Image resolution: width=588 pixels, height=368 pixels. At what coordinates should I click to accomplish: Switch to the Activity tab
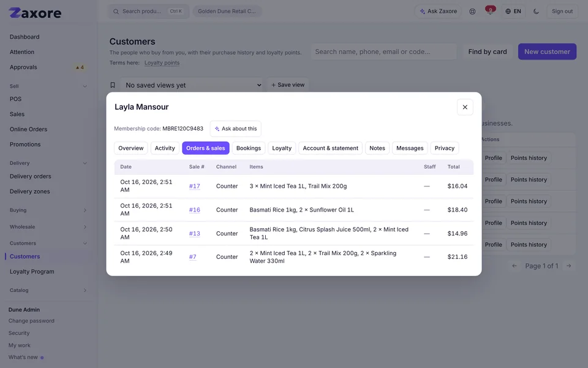click(165, 148)
